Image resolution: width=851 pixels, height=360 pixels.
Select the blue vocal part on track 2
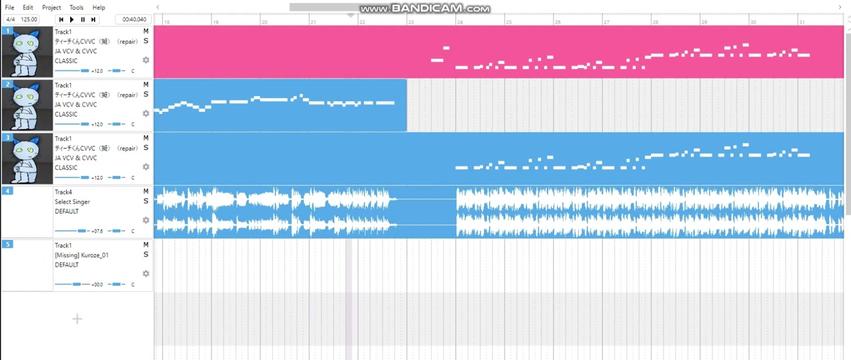point(280,105)
